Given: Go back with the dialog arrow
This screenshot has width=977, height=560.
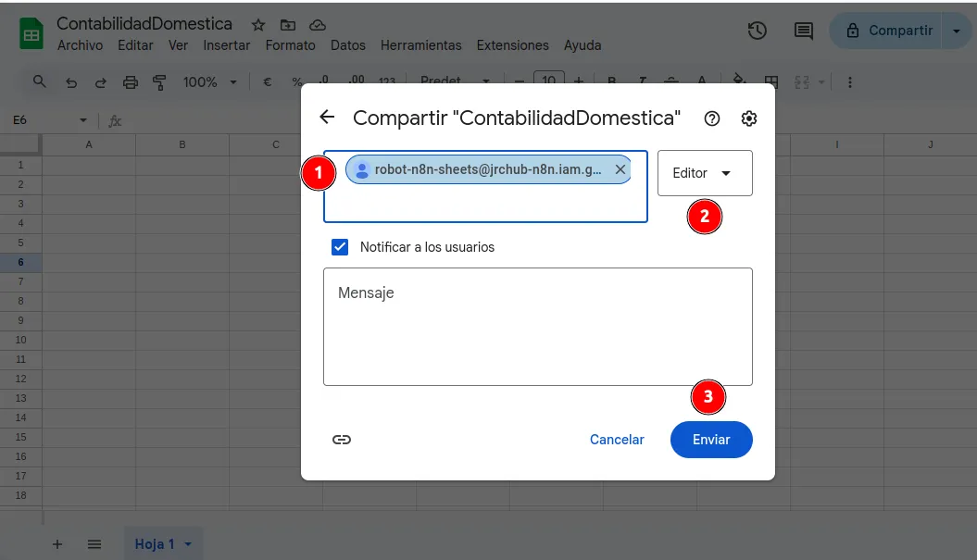Looking at the screenshot, I should click(327, 118).
